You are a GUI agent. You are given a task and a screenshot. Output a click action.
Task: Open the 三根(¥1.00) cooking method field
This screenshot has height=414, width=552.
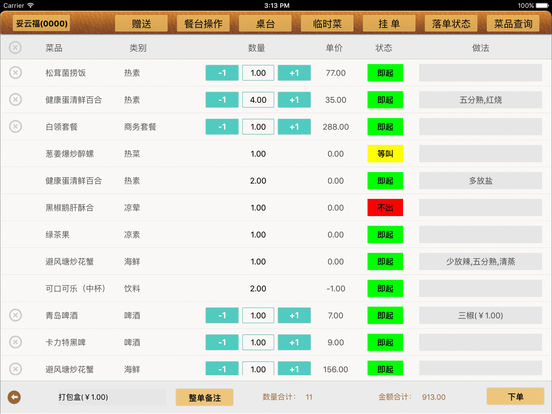[x=481, y=315]
